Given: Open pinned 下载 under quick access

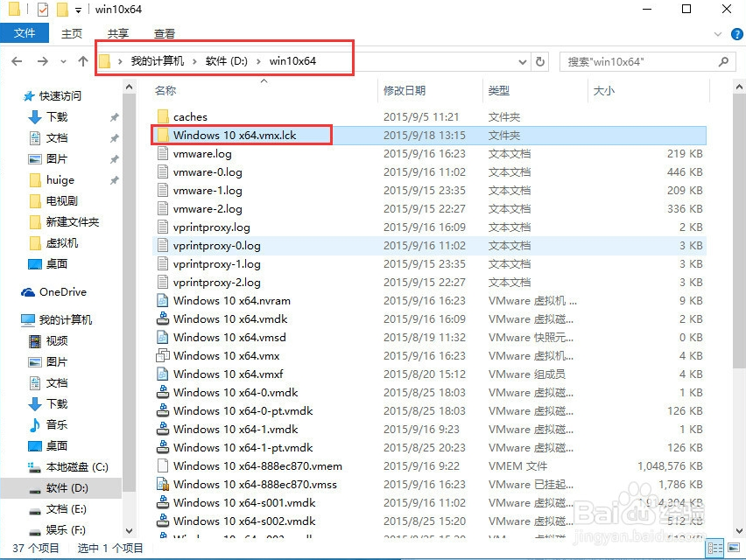Looking at the screenshot, I should pos(57,117).
